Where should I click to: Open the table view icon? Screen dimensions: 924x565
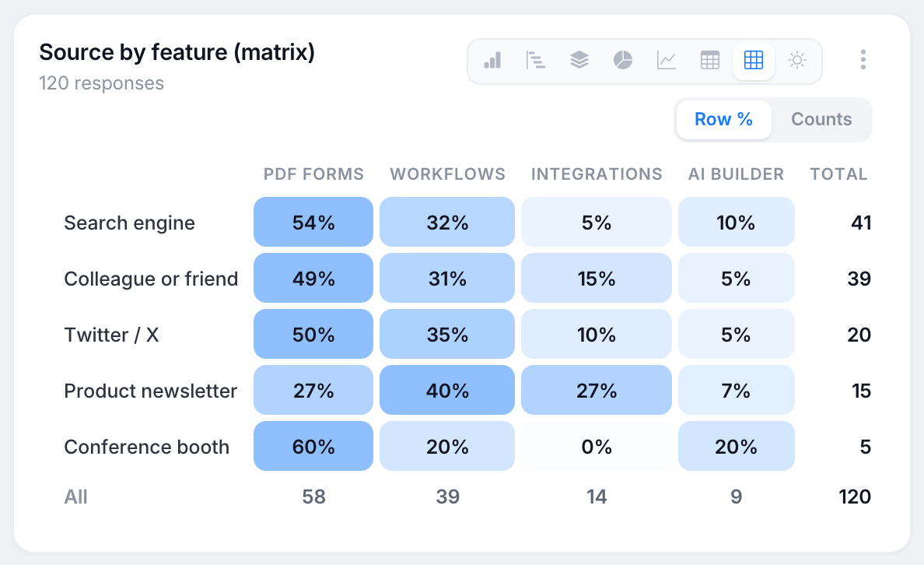coord(710,60)
